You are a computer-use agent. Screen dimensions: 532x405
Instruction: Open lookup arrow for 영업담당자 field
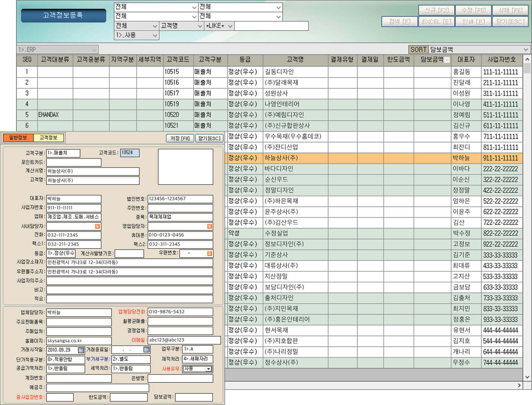(x=209, y=226)
